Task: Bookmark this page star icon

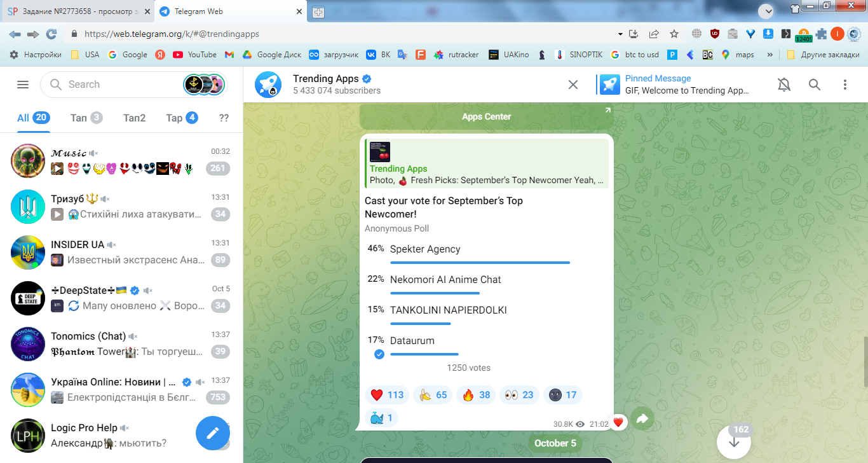Action: pyautogui.click(x=674, y=34)
